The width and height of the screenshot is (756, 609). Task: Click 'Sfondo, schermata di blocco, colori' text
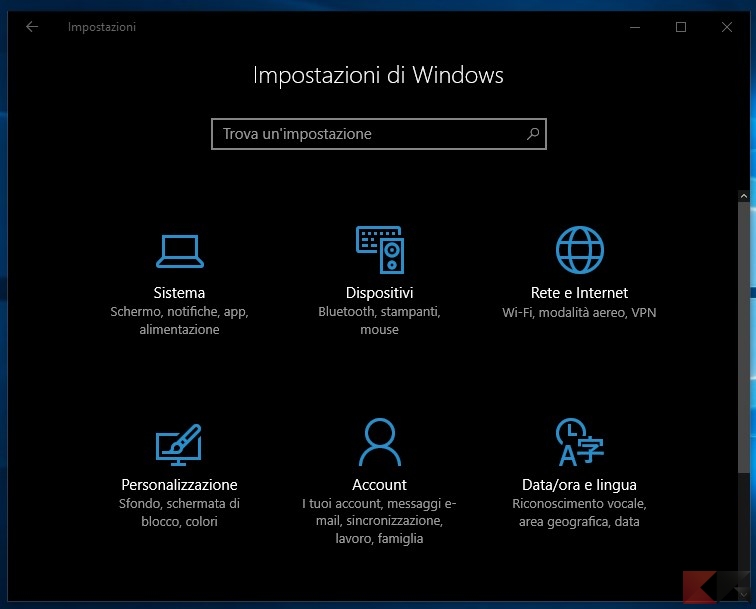(x=179, y=513)
